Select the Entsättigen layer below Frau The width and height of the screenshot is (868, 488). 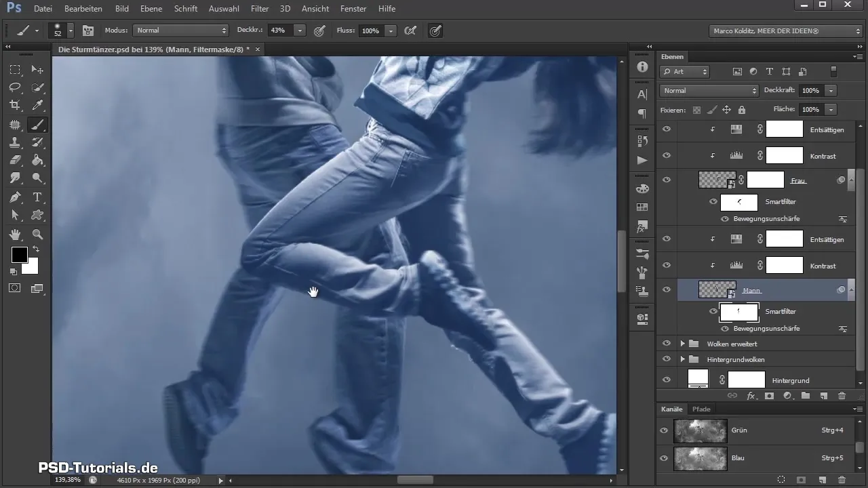tap(827, 239)
